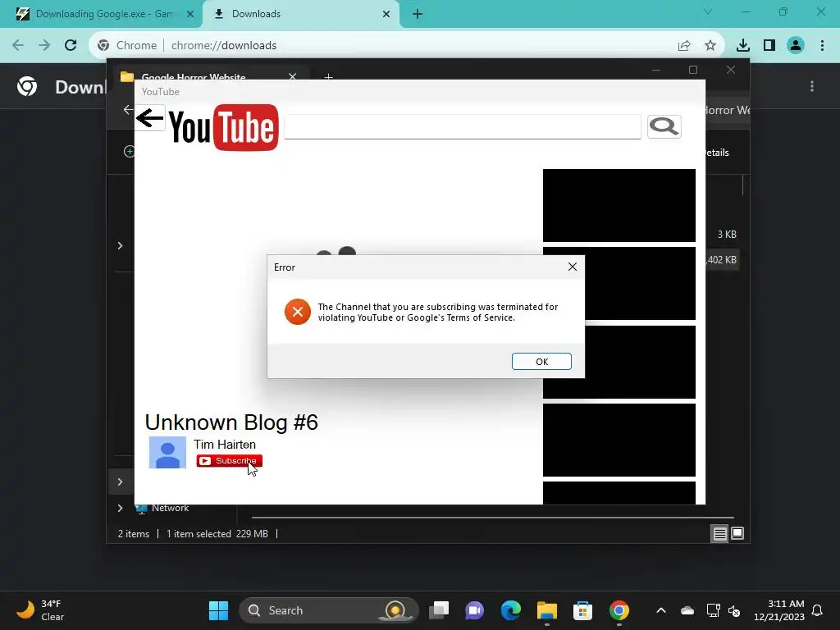Open the weather widget showing 34°F
Image resolution: width=840 pixels, height=630 pixels.
pos(40,610)
